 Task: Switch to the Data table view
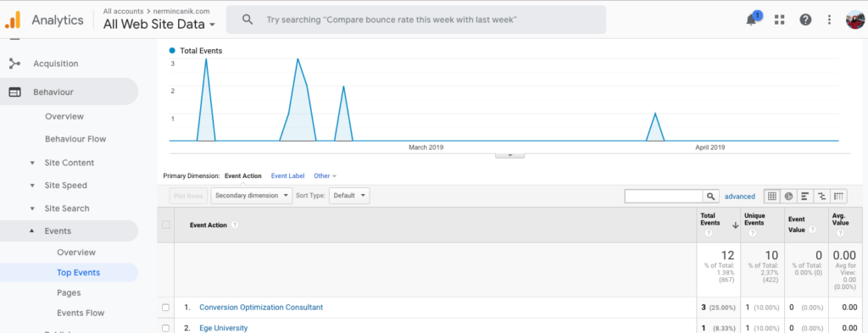click(771, 196)
